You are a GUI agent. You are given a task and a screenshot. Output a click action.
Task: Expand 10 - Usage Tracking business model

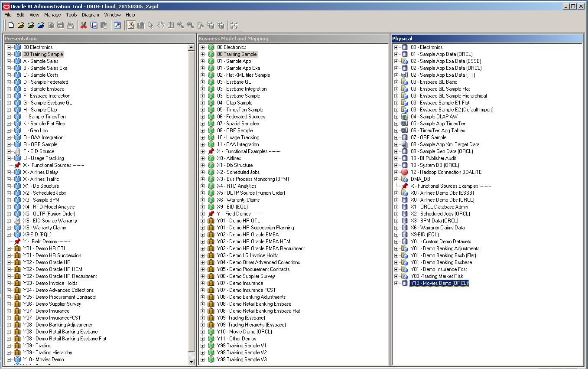coord(202,137)
